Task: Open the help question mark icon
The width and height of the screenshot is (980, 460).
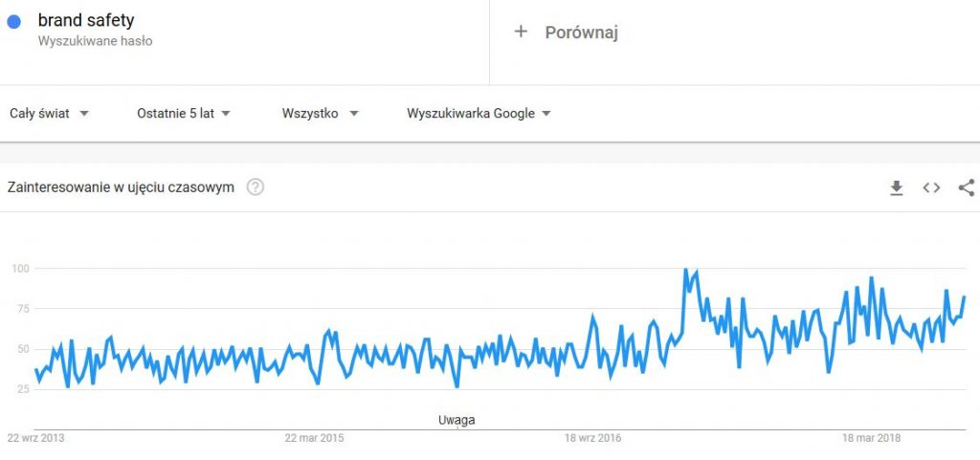Action: pyautogui.click(x=255, y=187)
